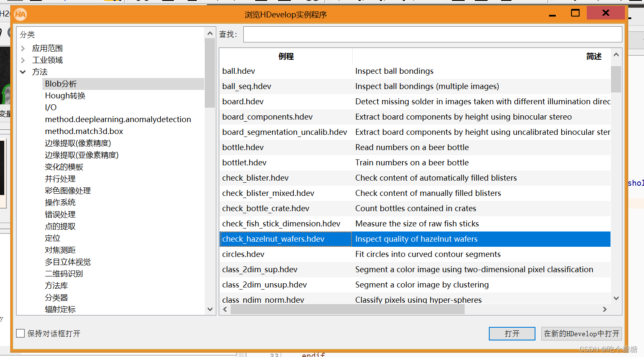The height and width of the screenshot is (357, 644).
Task: Select 方法库 category
Action: [x=56, y=286]
